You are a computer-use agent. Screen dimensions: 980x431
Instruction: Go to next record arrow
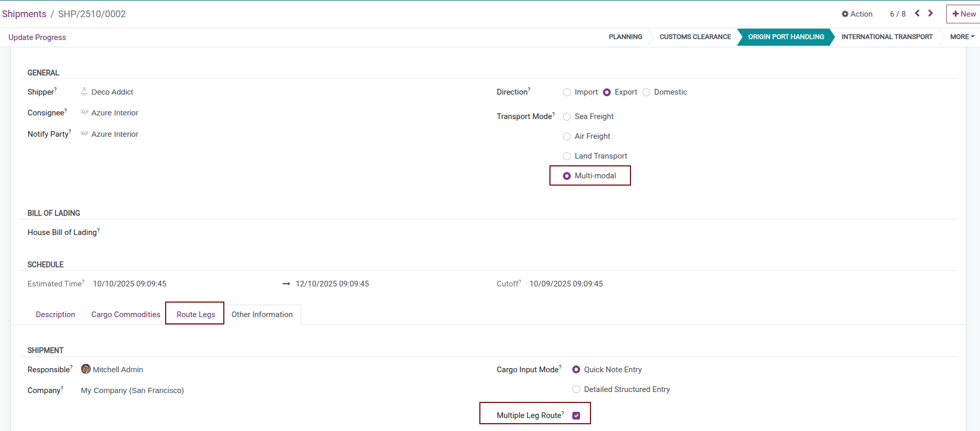coord(931,14)
